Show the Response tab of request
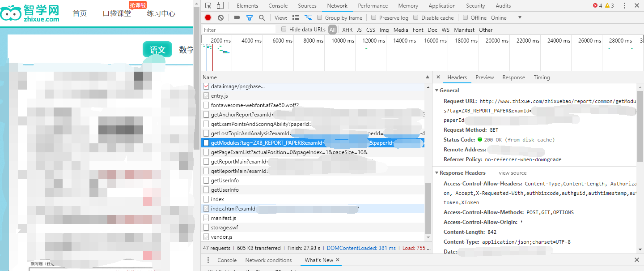This screenshot has width=644, height=271. (513, 77)
